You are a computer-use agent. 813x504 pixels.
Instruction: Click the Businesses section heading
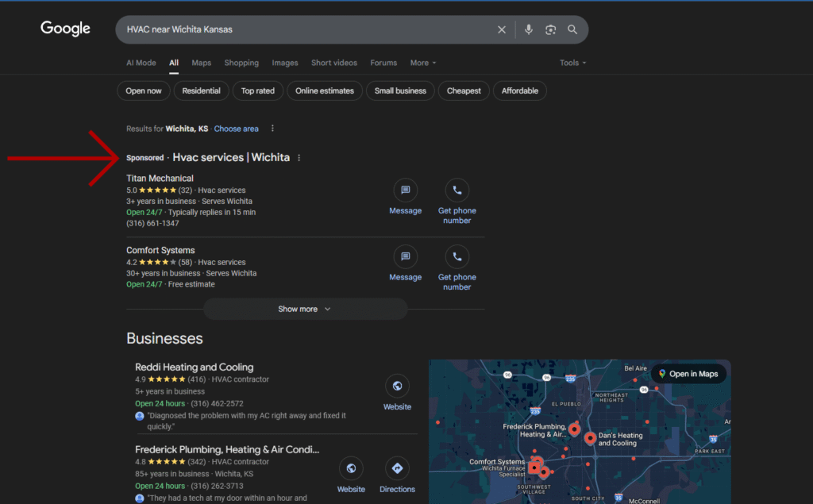(164, 339)
